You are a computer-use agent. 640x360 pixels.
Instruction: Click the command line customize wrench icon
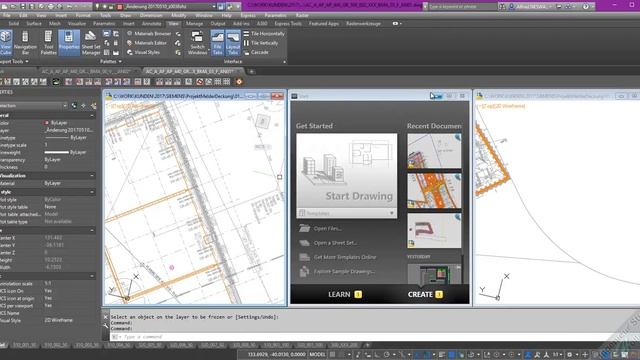tap(105, 326)
